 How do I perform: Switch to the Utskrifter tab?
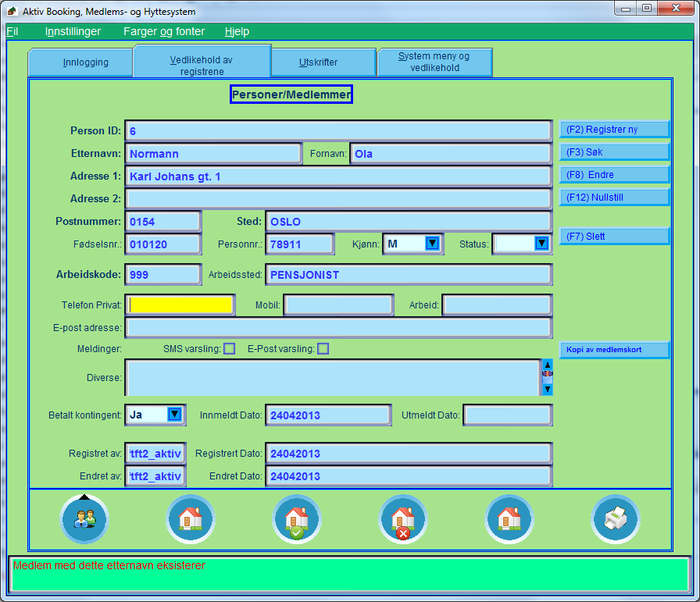pyautogui.click(x=323, y=62)
